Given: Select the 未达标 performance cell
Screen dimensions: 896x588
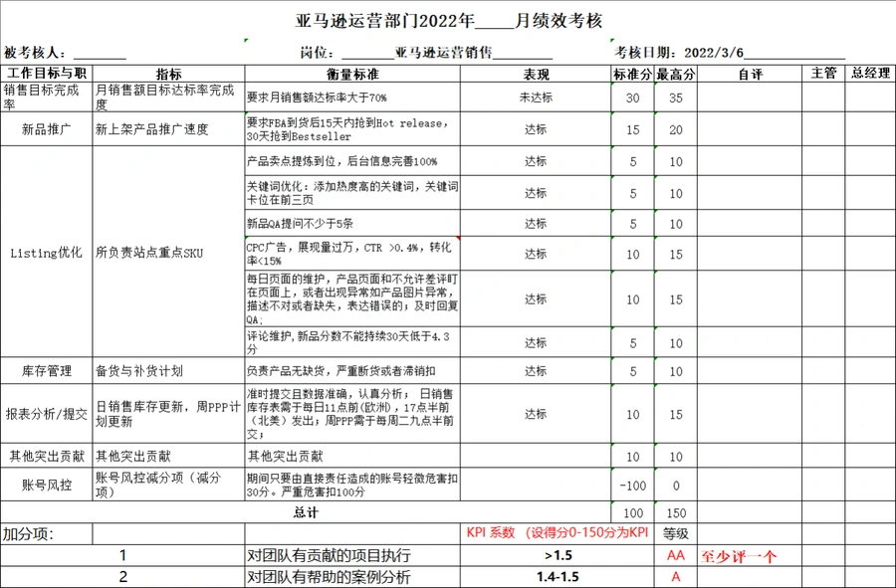Looking at the screenshot, I should pos(536,98).
